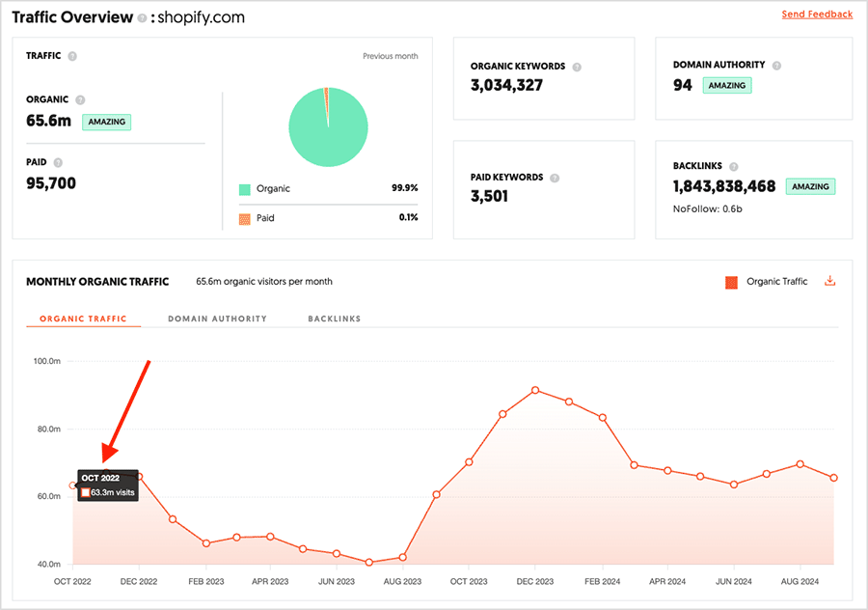Click the orange Paid pie legend swatch
Viewport: 868px width, 610px height.
point(245,219)
